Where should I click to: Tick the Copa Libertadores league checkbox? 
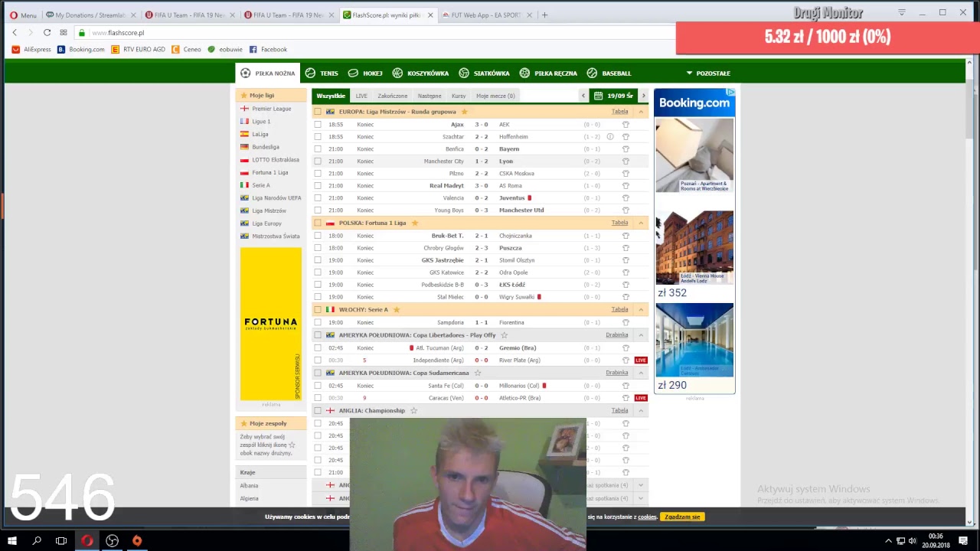318,335
